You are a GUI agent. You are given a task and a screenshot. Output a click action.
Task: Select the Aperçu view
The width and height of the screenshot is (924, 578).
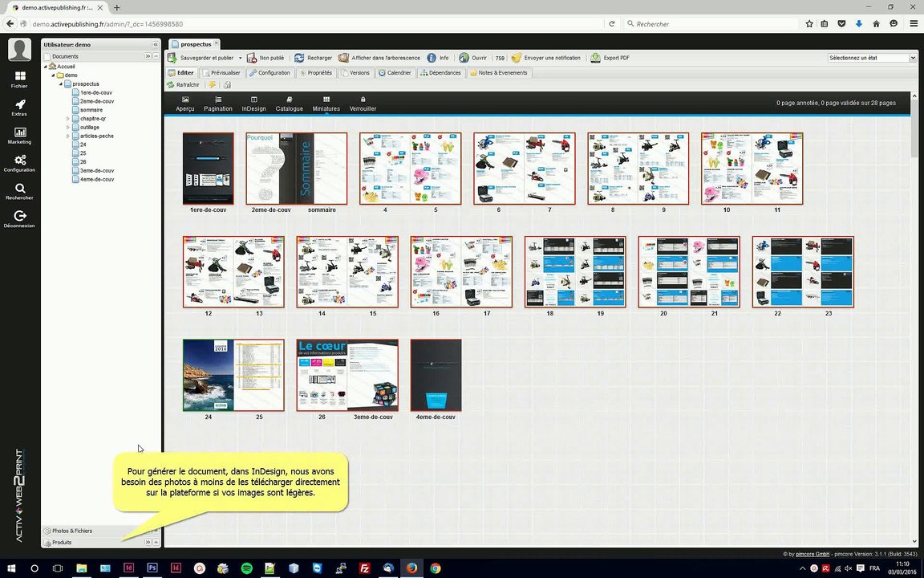[185, 104]
